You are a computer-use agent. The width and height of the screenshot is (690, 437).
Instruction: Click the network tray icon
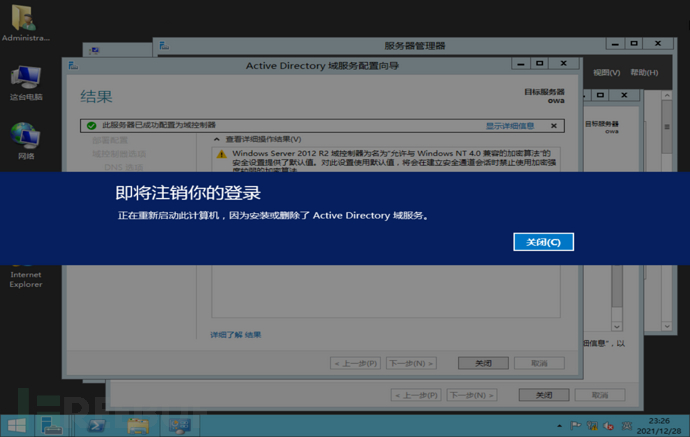[592, 426]
